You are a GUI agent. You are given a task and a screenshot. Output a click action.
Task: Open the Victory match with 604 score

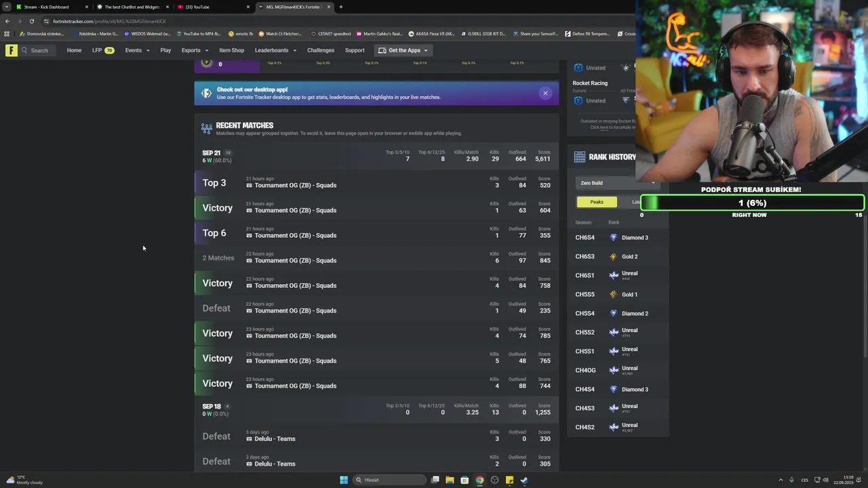pos(376,208)
